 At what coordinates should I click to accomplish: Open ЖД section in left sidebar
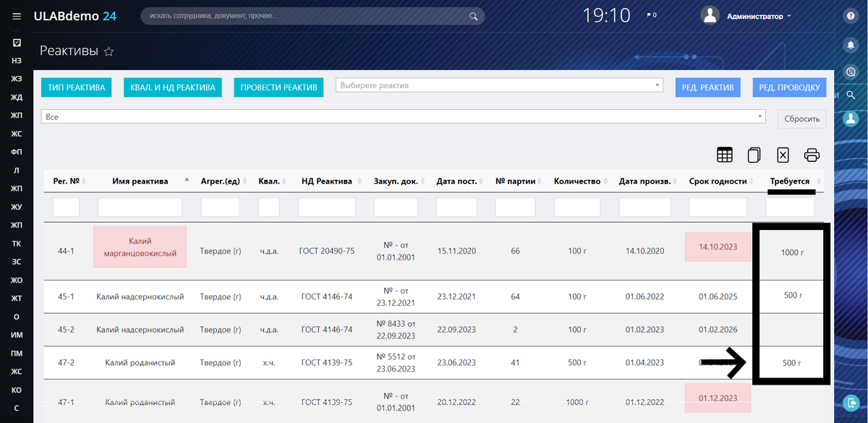(17, 97)
